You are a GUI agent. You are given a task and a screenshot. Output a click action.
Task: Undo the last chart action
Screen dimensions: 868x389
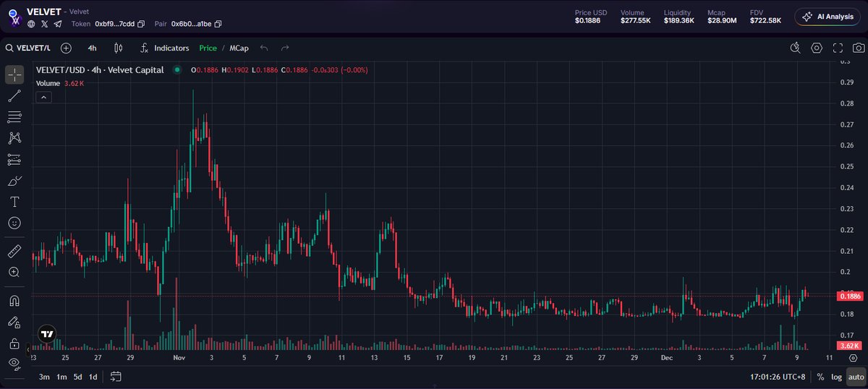[x=264, y=48]
